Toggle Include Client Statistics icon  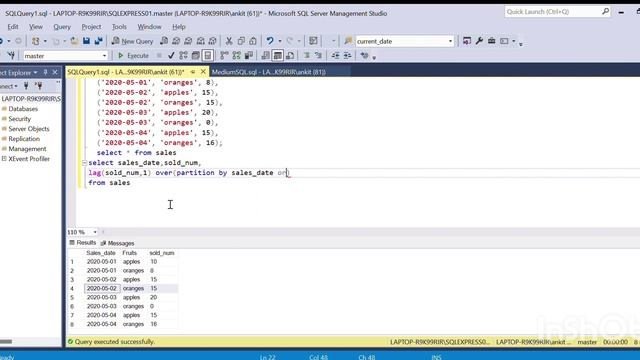[249, 56]
